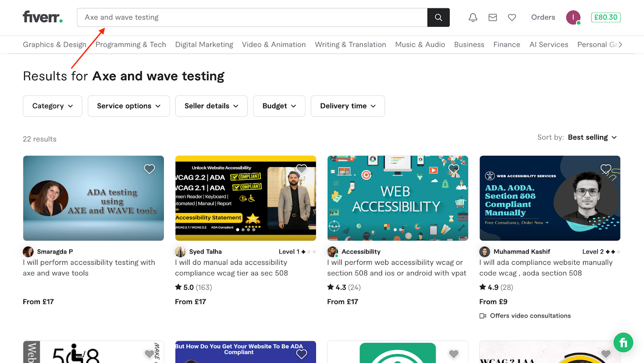Open Writing & Translation category
Image resolution: width=644 pixels, height=363 pixels.
point(350,44)
